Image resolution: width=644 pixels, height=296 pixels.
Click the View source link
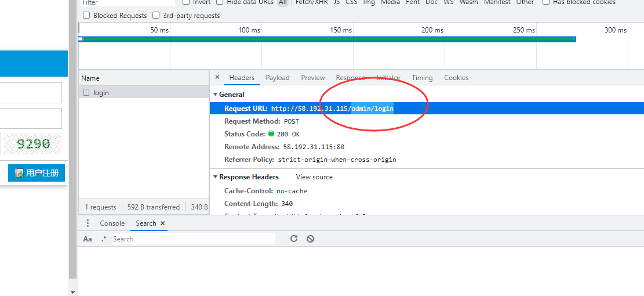coord(314,177)
